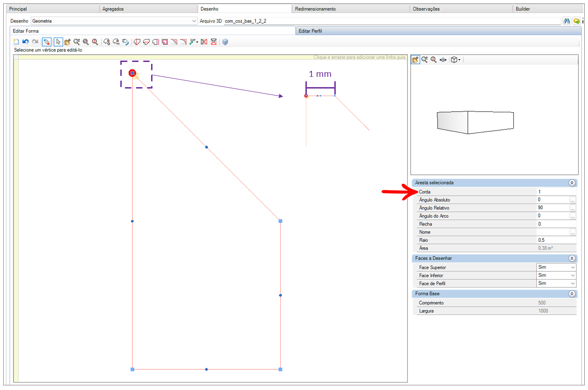Viewport: 588px width, 390px height.
Task: Activate the pan hand tool in shape toolbar
Action: pos(67,42)
